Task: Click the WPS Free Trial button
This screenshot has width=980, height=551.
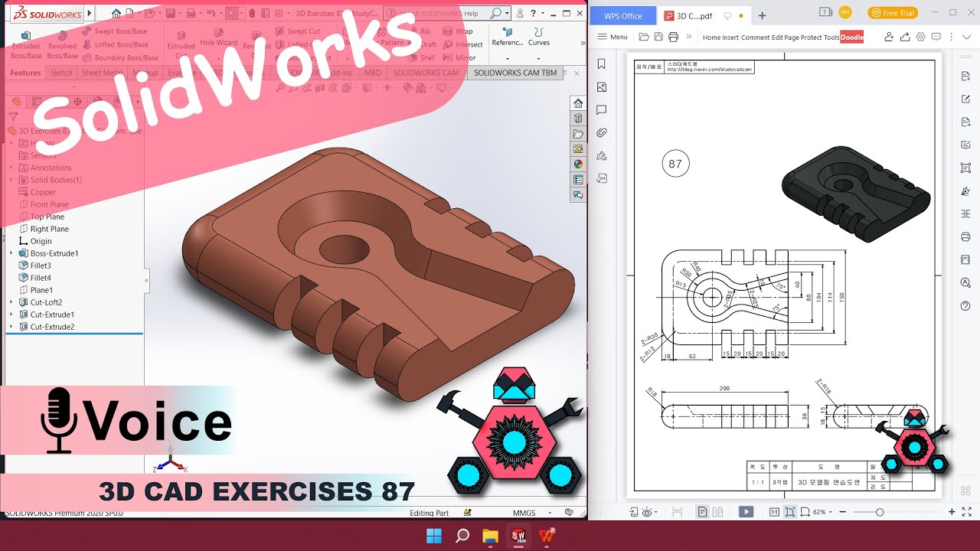Action: [x=893, y=13]
